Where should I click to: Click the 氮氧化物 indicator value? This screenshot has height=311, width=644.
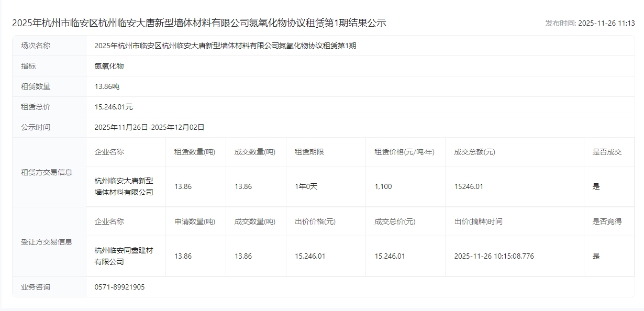click(109, 66)
